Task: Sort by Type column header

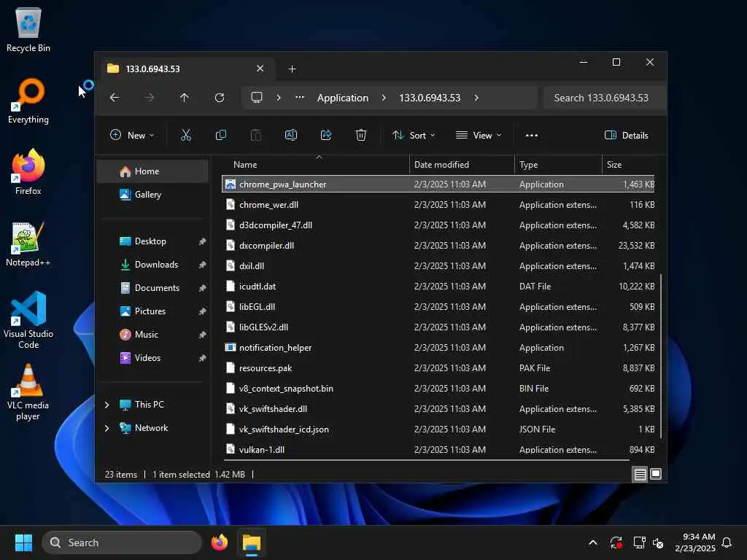Action: point(558,165)
